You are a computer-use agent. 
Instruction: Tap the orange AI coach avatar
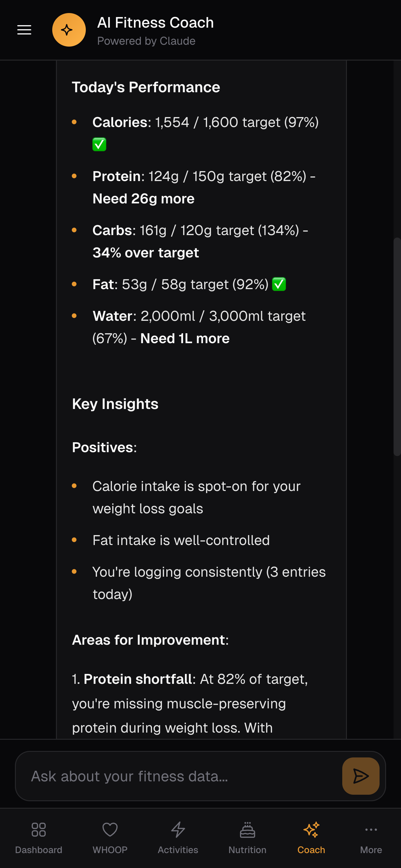click(x=69, y=30)
